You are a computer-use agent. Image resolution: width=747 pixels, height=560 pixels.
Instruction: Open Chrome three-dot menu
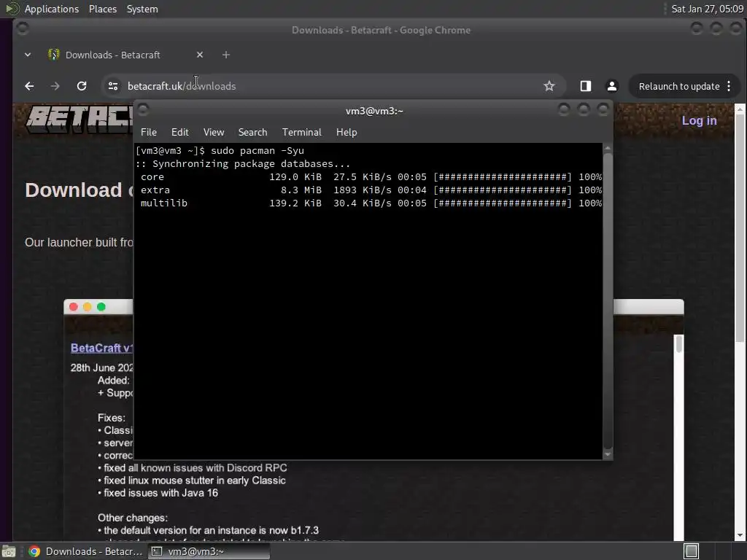729,86
